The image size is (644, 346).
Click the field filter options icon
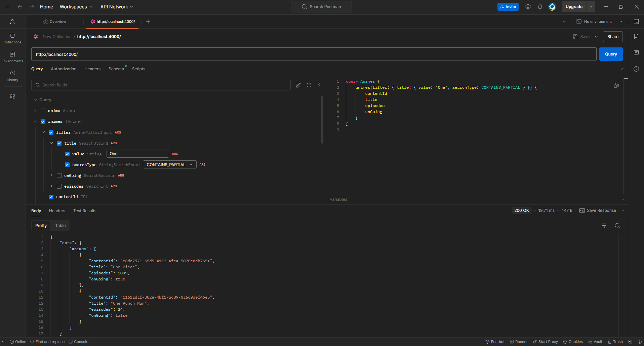(298, 85)
